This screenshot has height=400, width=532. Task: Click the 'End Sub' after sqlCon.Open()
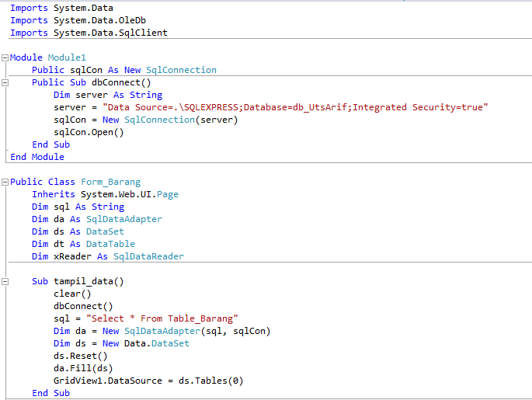coord(51,145)
